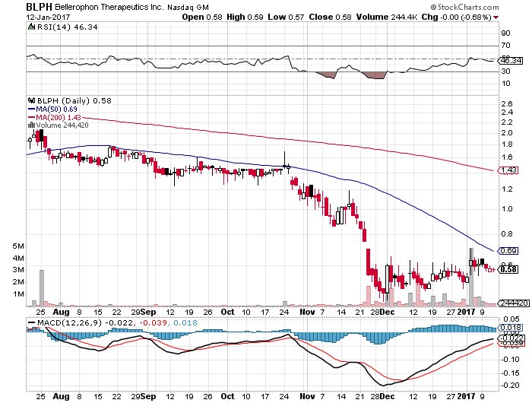
Task: Click the -0.022 MACD line value tag
Action: pos(510,338)
